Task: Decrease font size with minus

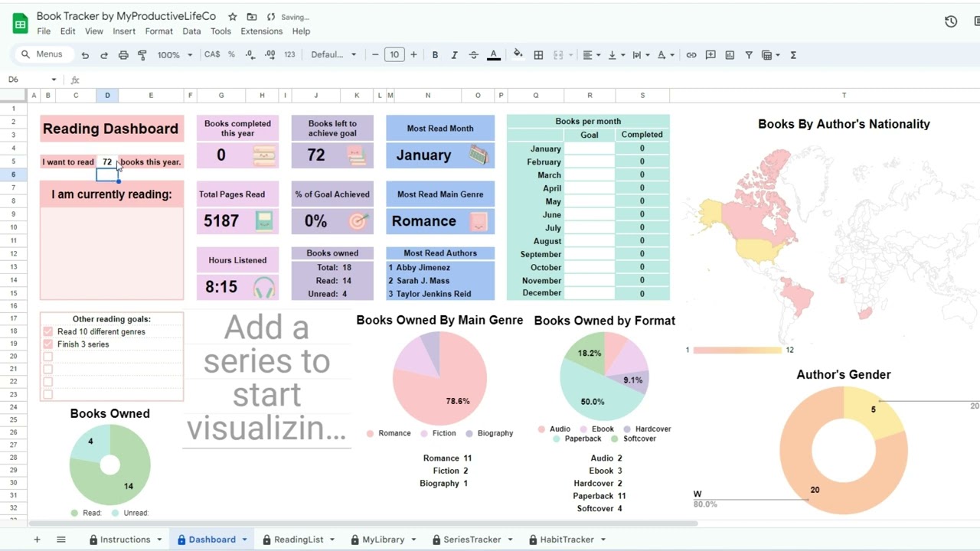Action: 375,55
